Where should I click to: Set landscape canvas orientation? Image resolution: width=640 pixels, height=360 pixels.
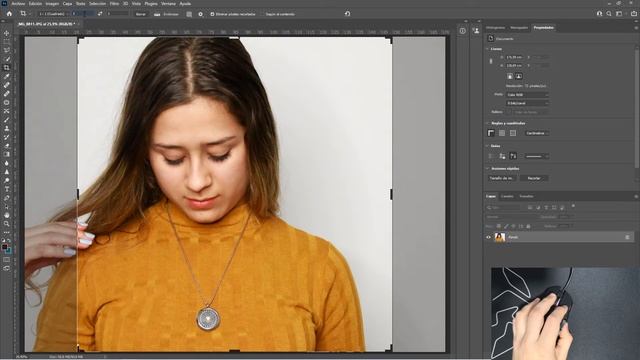[518, 76]
